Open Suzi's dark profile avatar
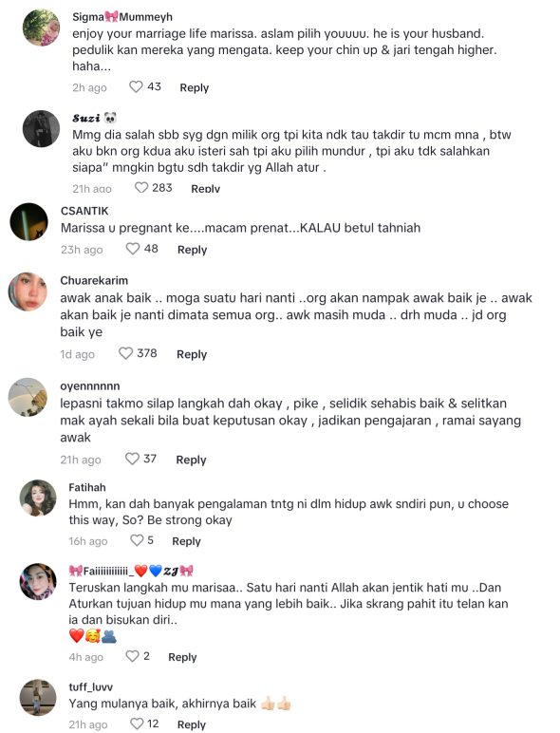Screen dimensions: 560x733 click(42, 128)
